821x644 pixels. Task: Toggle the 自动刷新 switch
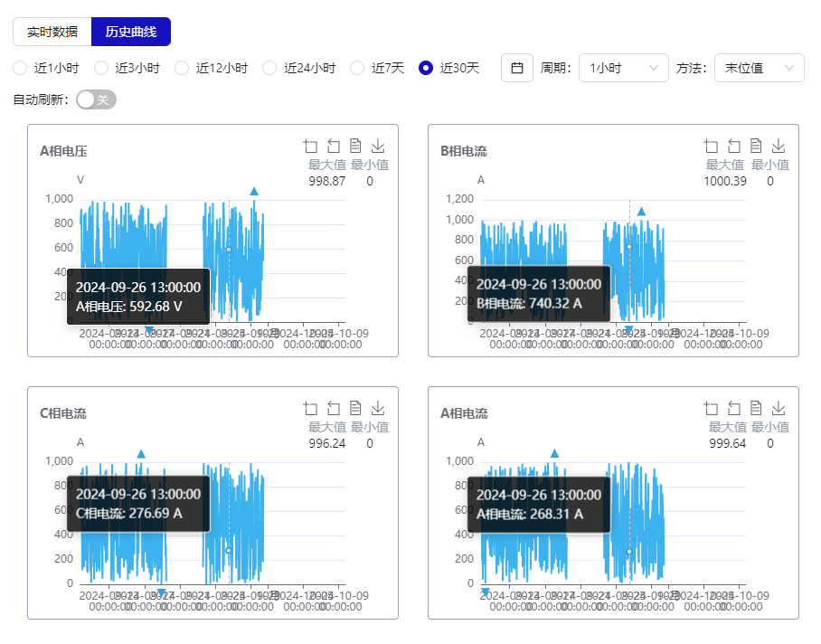[x=96, y=99]
